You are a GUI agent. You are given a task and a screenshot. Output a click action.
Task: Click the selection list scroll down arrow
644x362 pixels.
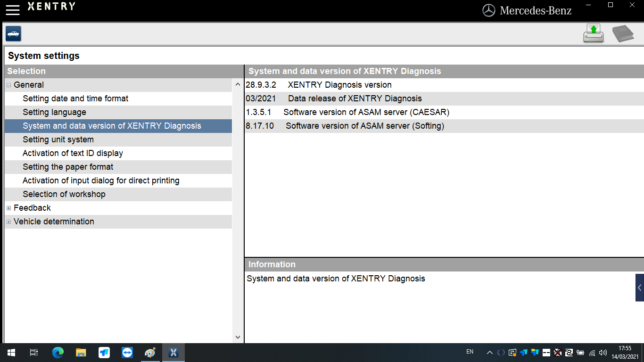pyautogui.click(x=238, y=337)
